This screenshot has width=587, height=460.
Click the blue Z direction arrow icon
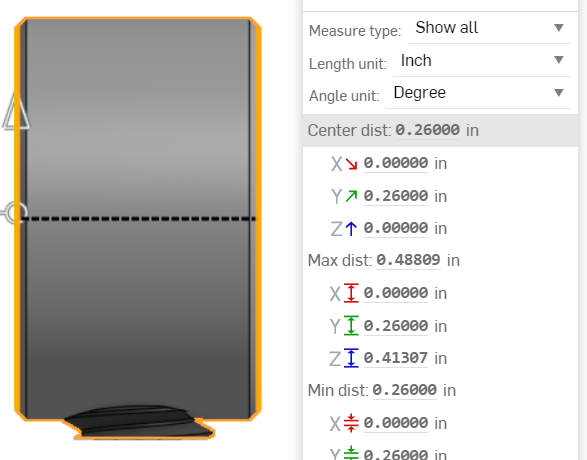pyautogui.click(x=351, y=228)
